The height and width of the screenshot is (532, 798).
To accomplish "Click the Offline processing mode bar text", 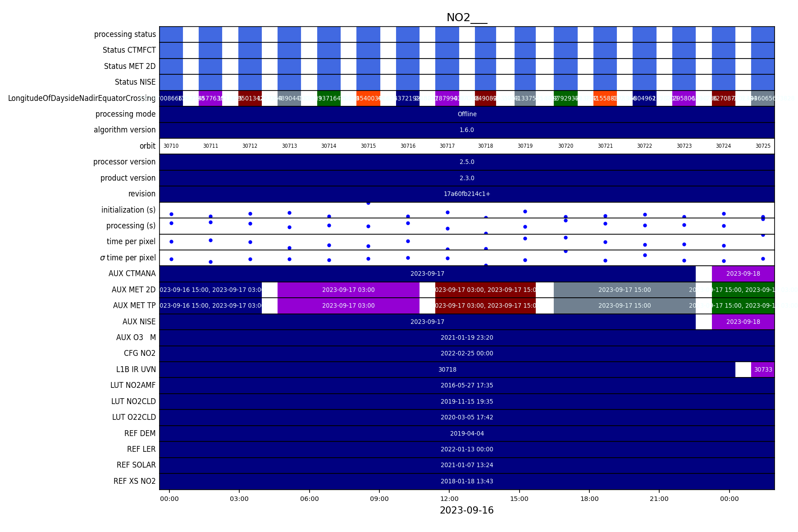I will click(x=467, y=114).
